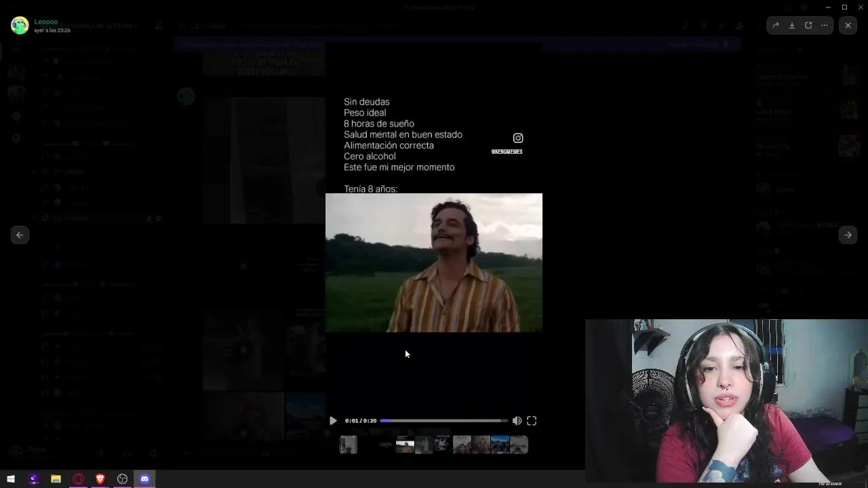This screenshot has width=868, height=488.
Task: Open the Leoooo username link
Action: [46, 22]
